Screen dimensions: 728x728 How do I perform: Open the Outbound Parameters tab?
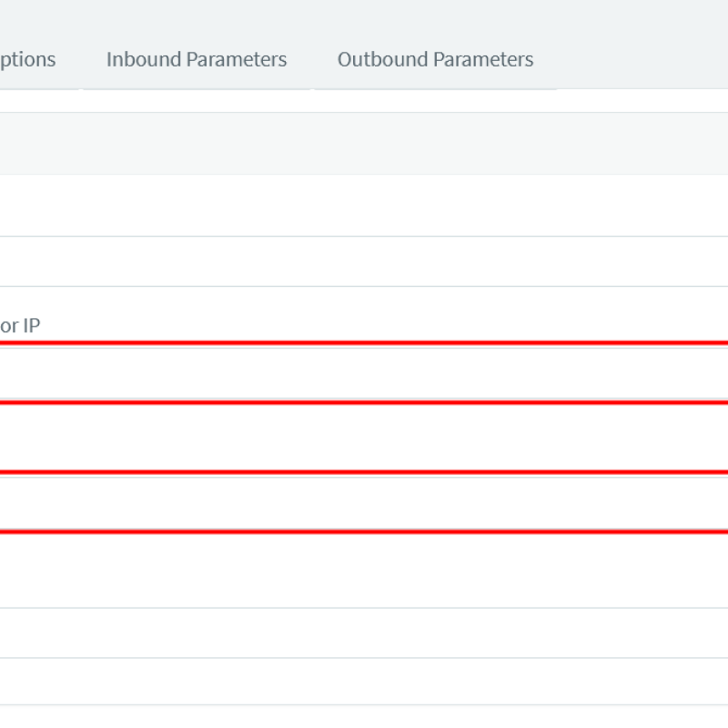pyautogui.click(x=436, y=59)
